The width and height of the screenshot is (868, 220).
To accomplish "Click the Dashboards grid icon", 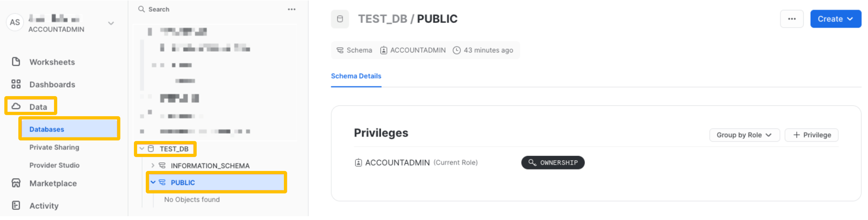I will pos(16,84).
